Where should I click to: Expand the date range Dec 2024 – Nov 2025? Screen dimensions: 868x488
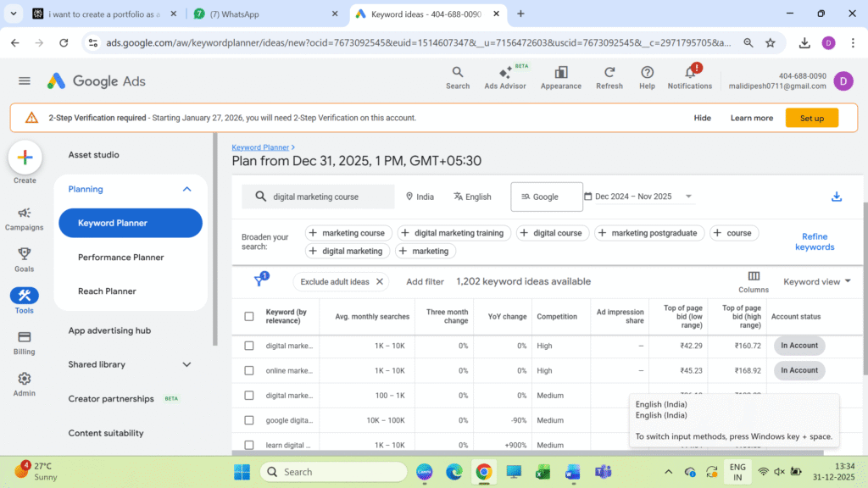640,197
